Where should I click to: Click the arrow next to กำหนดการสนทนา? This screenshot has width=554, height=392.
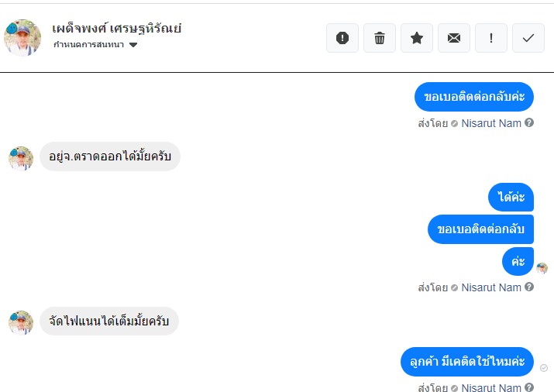(x=133, y=45)
